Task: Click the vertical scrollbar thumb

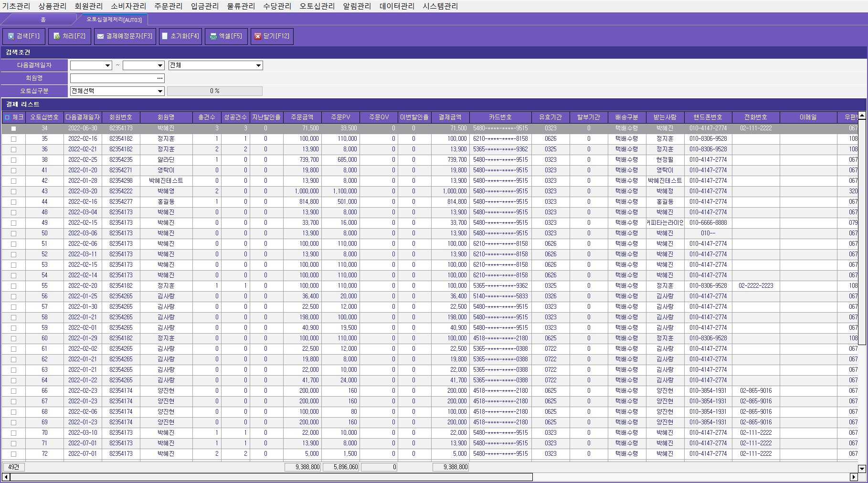Action: [x=862, y=231]
